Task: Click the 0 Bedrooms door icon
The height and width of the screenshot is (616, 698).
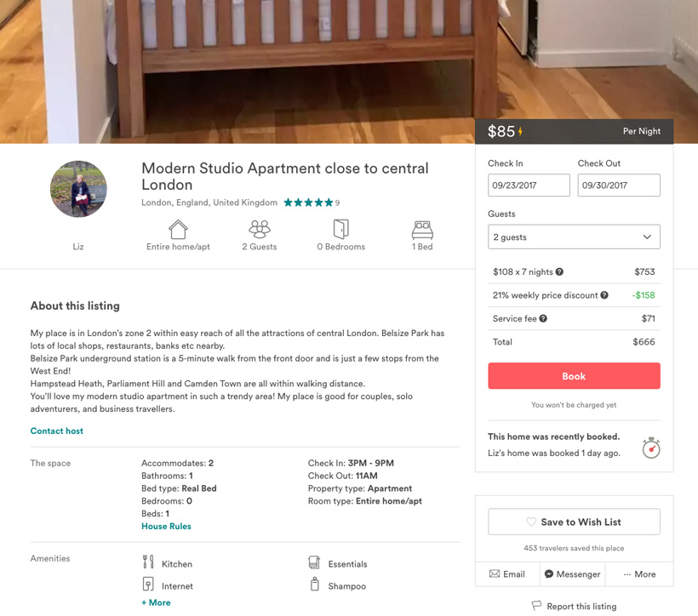Action: 340,229
